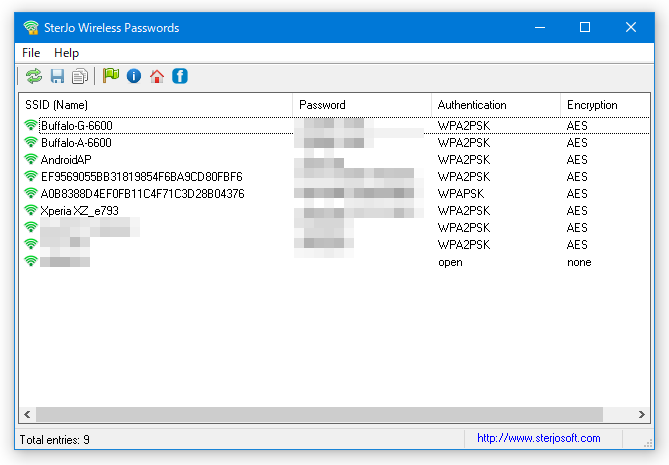Sort by SSID (Name) column header

[x=156, y=105]
